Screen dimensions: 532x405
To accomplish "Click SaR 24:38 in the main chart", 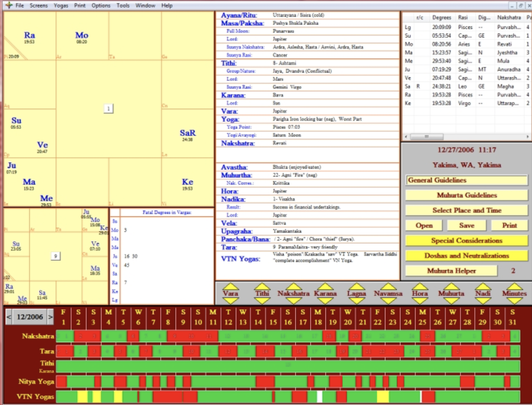I will coord(187,135).
